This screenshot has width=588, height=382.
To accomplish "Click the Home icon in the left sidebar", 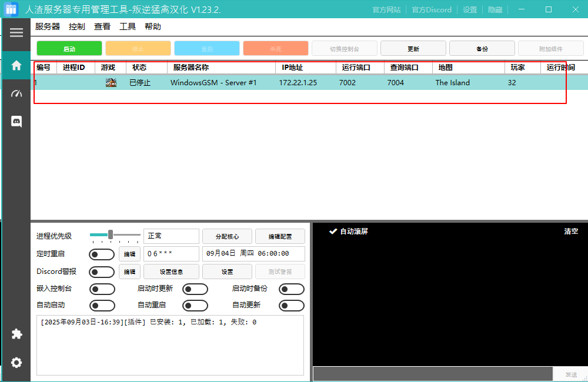I will pos(16,65).
